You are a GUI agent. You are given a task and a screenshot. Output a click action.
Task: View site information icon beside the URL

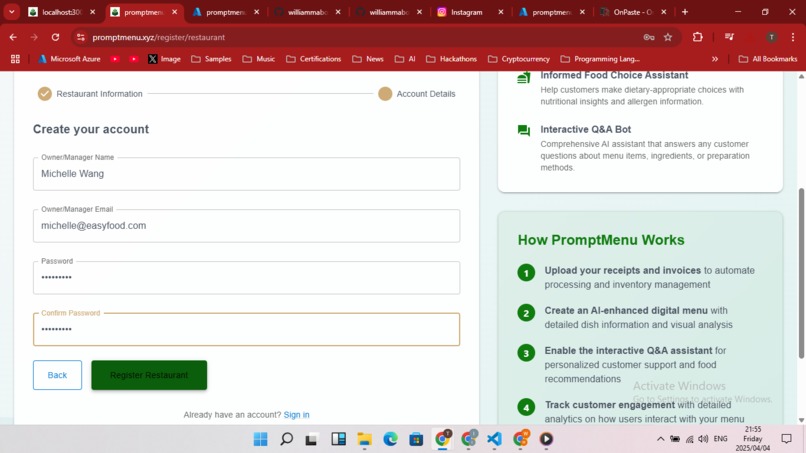click(x=80, y=37)
